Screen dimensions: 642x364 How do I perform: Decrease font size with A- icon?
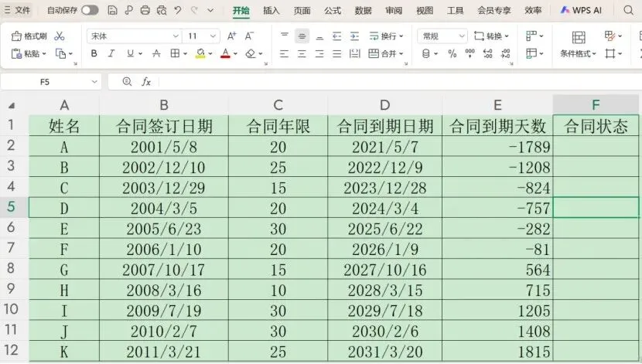coord(249,36)
